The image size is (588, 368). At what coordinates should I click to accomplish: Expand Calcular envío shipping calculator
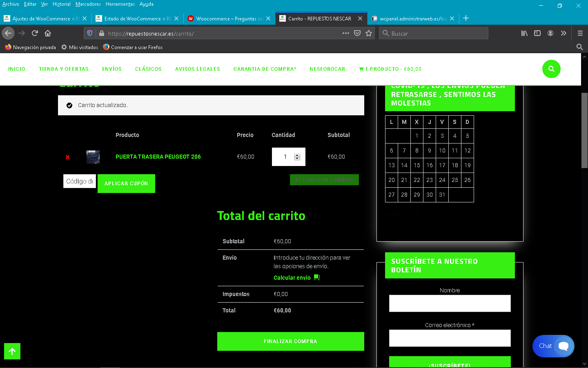[296, 278]
